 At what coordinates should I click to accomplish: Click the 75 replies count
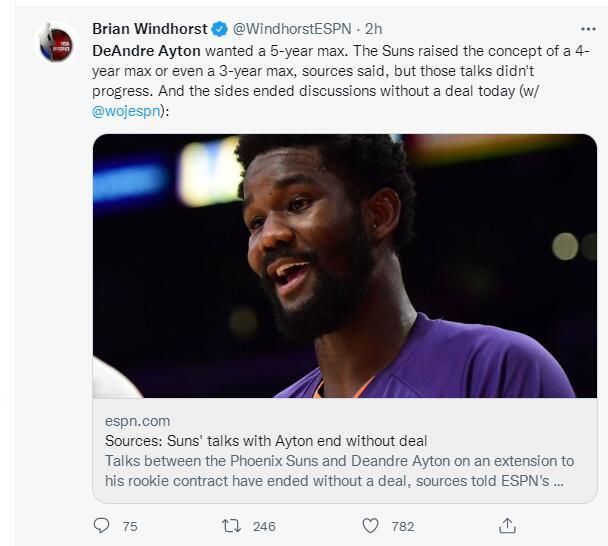coord(130,526)
